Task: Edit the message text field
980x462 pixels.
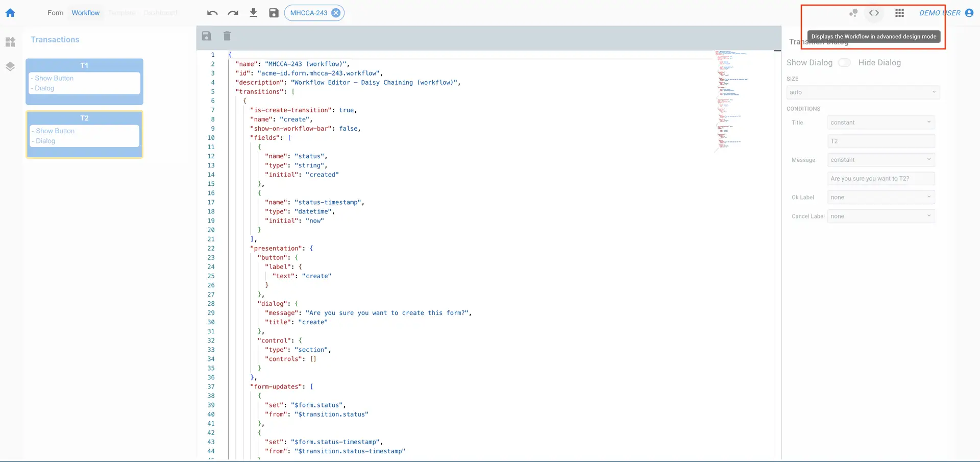Action: [881, 179]
